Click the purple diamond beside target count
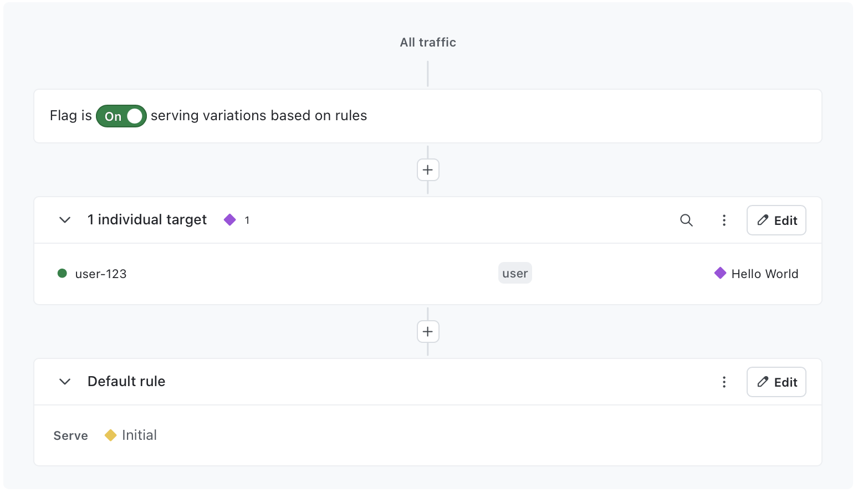The height and width of the screenshot is (493, 868). (230, 220)
